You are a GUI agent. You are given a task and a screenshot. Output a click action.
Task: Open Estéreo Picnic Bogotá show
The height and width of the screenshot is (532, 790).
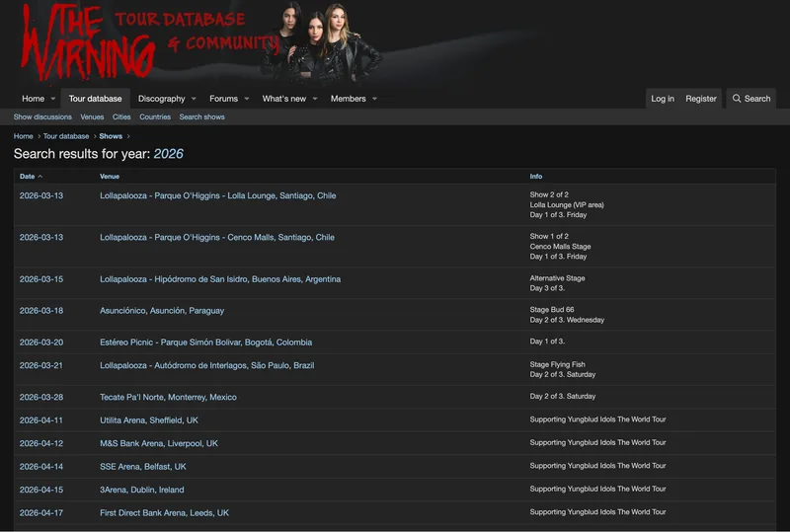[205, 342]
